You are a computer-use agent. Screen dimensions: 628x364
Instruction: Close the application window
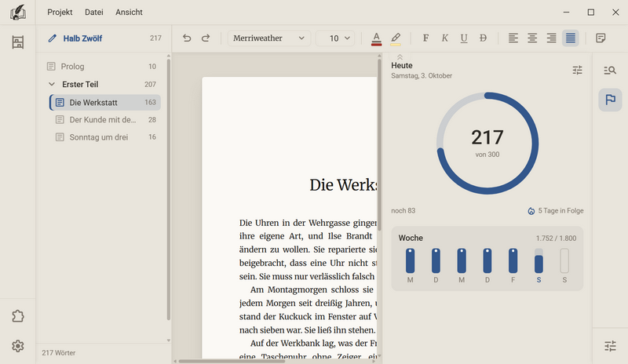pyautogui.click(x=615, y=13)
